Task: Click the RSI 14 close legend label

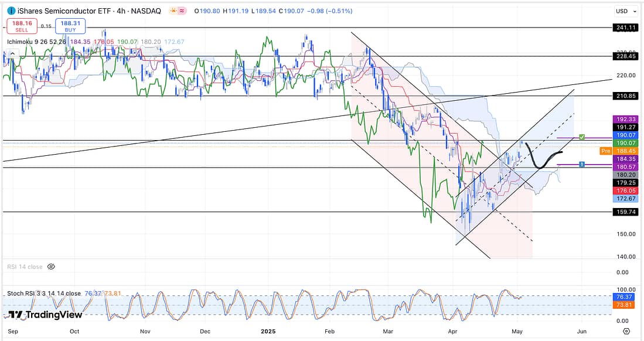Action: tap(25, 267)
